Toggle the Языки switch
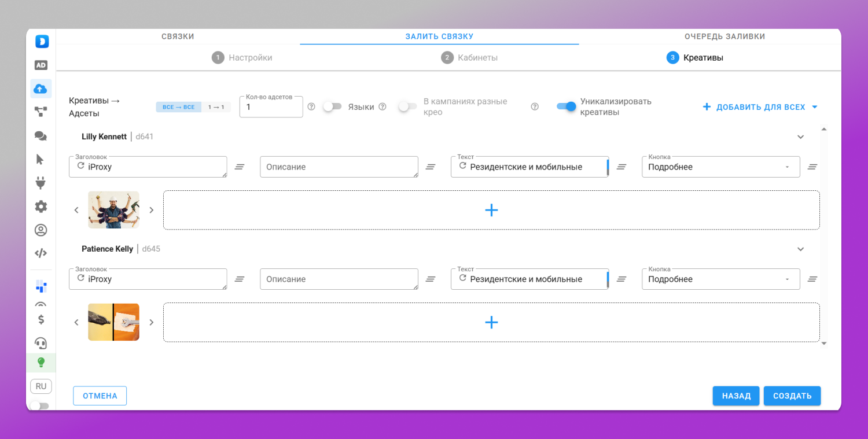The width and height of the screenshot is (868, 439). [332, 106]
